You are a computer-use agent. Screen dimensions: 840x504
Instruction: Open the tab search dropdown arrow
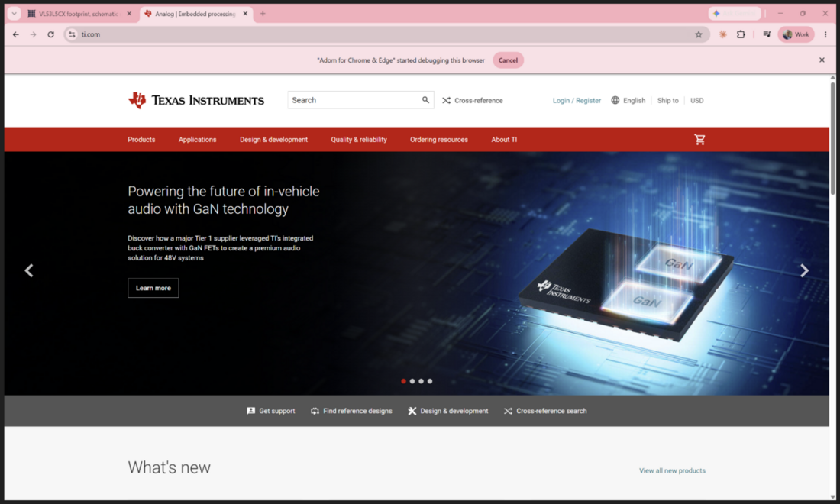pyautogui.click(x=14, y=14)
